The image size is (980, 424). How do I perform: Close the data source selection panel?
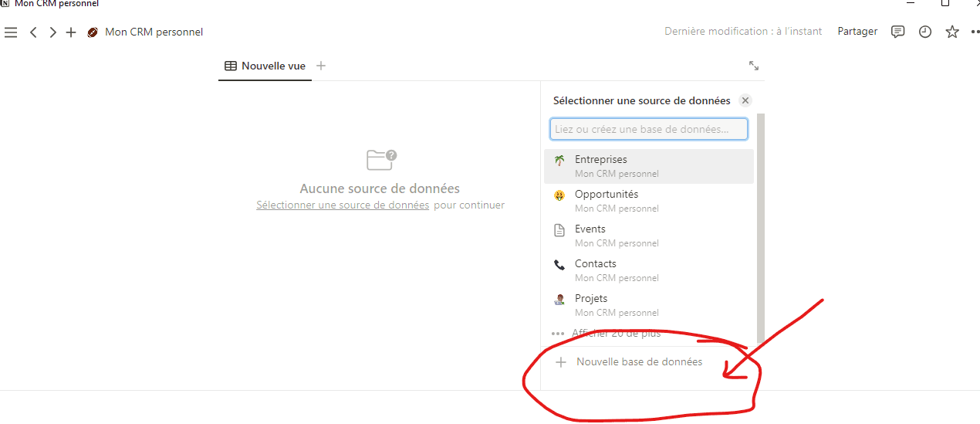(745, 100)
